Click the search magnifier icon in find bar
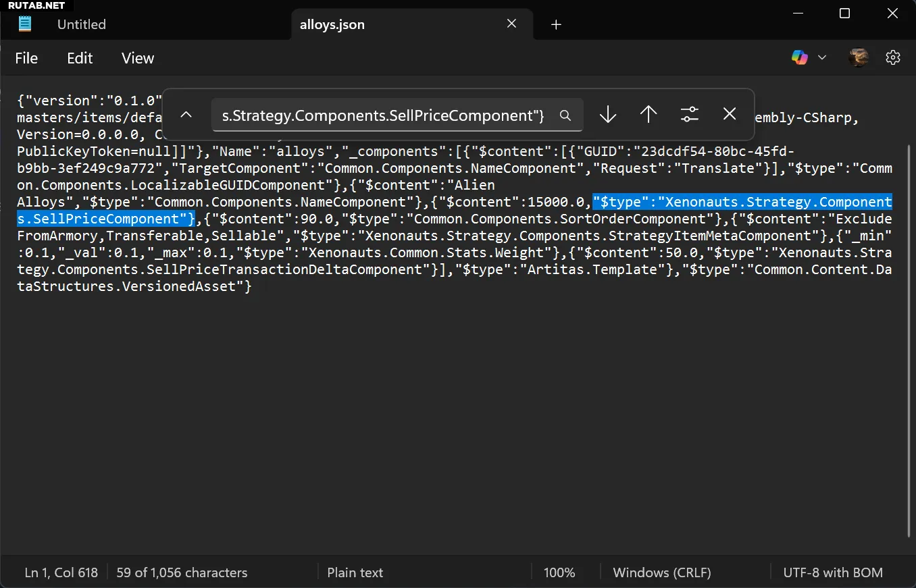Viewport: 916px width, 588px height. click(x=565, y=115)
